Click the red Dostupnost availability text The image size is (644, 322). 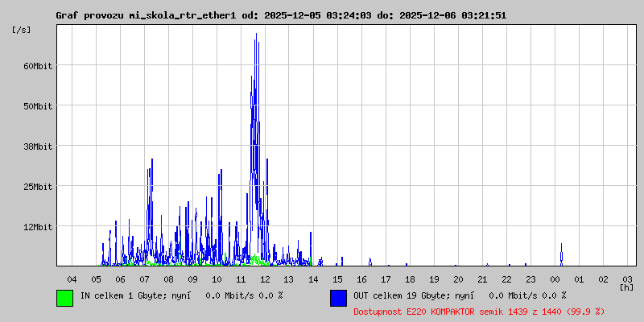[x=478, y=311]
